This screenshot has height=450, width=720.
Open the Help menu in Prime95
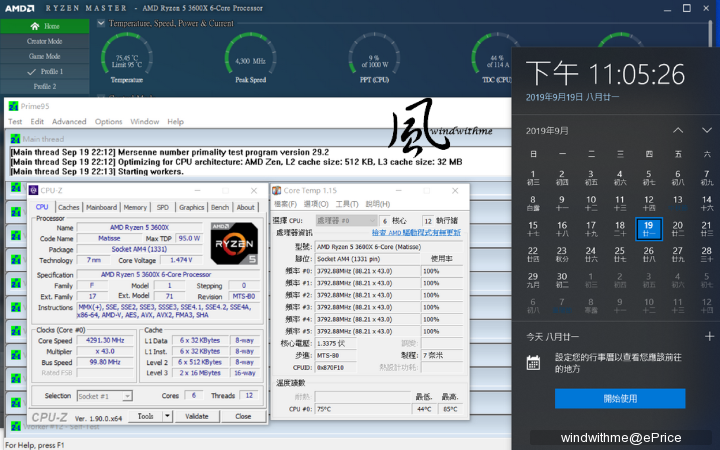coord(175,122)
